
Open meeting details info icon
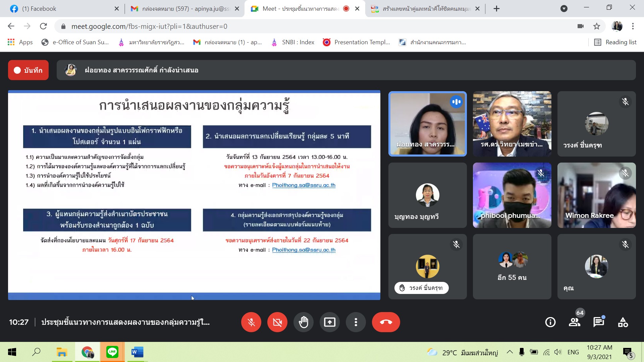pos(550,322)
